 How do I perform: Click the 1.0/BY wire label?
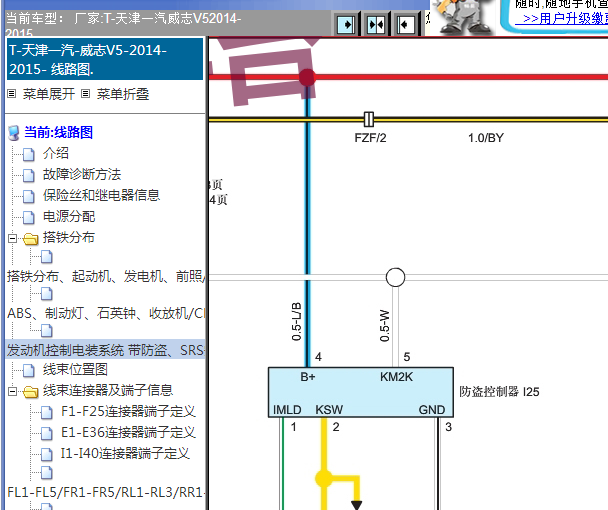pyautogui.click(x=486, y=138)
